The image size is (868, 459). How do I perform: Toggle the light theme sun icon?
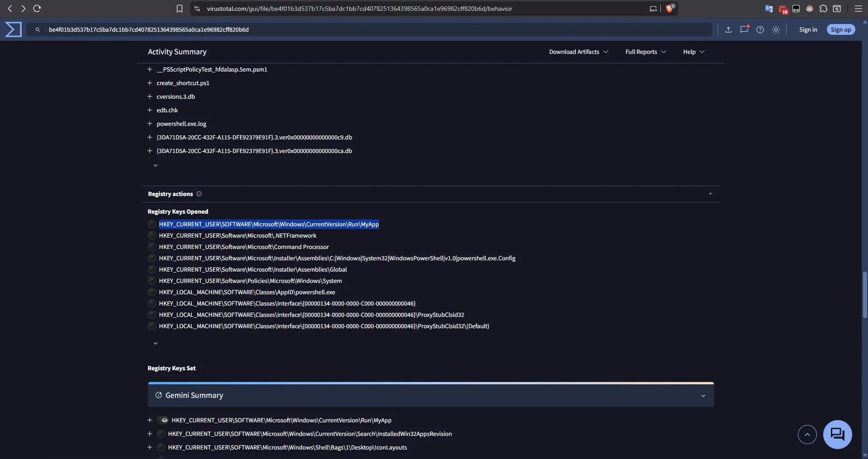[776, 30]
